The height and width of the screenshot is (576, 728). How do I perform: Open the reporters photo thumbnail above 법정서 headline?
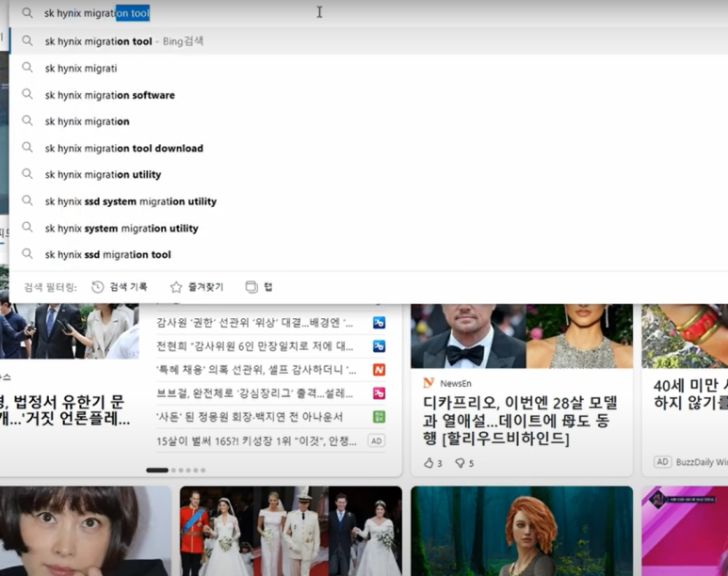point(69,331)
